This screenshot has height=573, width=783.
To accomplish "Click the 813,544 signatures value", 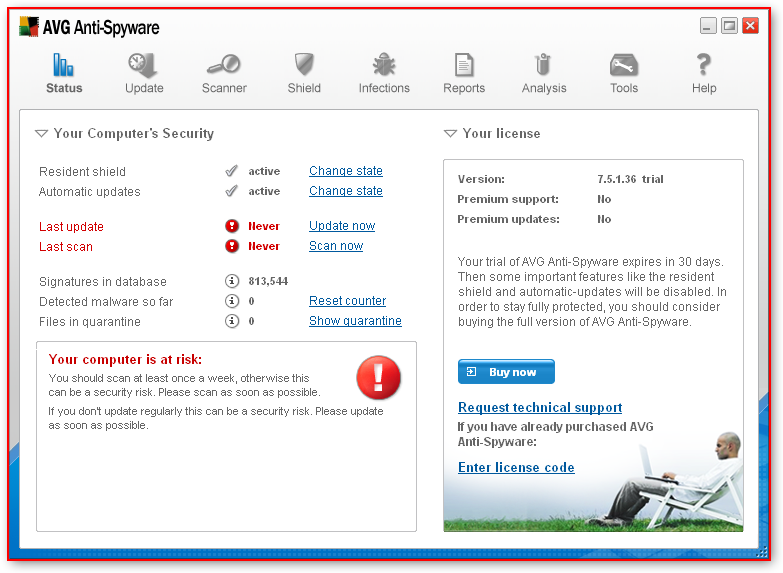I will point(268,281).
